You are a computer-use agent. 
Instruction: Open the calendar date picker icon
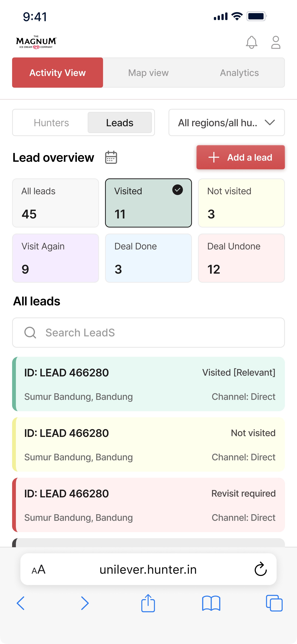tap(111, 157)
